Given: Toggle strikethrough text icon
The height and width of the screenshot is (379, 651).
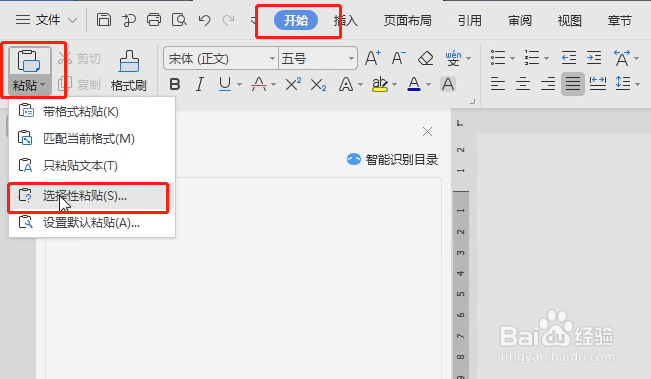Looking at the screenshot, I should [259, 84].
